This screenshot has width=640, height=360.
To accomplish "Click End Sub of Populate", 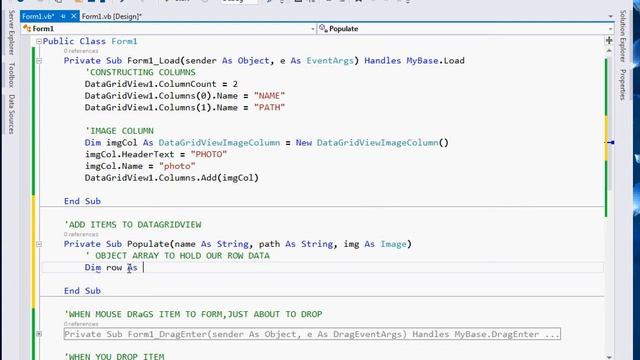I will pos(82,291).
